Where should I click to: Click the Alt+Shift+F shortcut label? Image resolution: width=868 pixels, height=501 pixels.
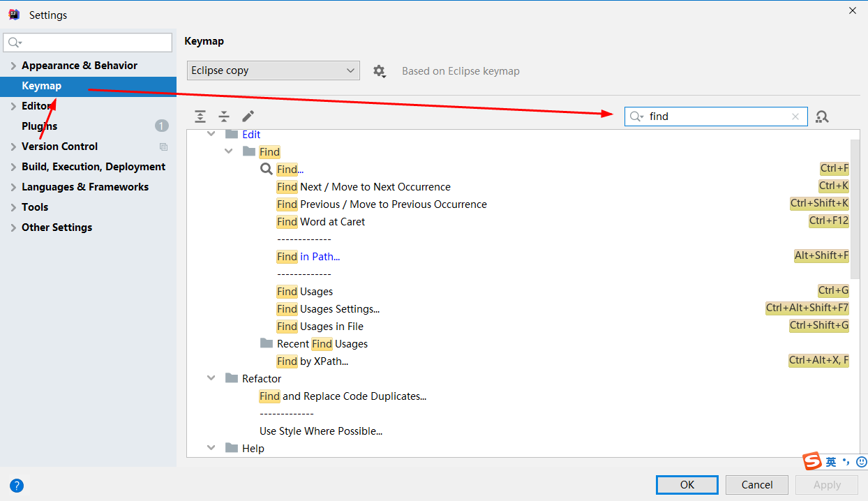(822, 255)
